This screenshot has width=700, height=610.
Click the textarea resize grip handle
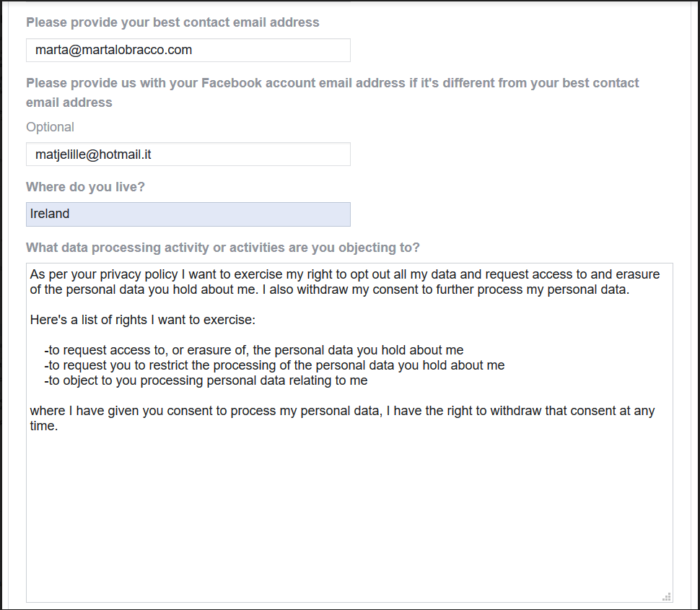click(667, 597)
